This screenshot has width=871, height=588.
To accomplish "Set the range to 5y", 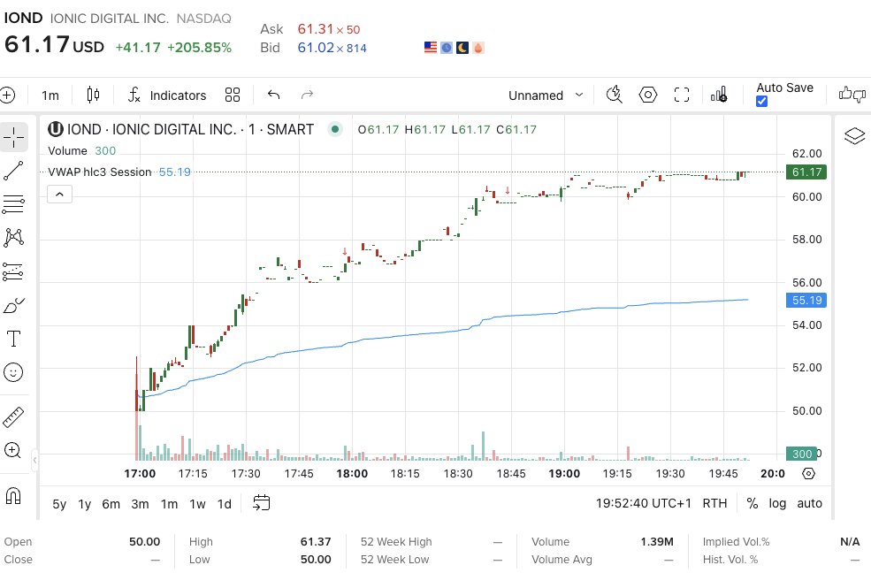I will coord(59,504).
